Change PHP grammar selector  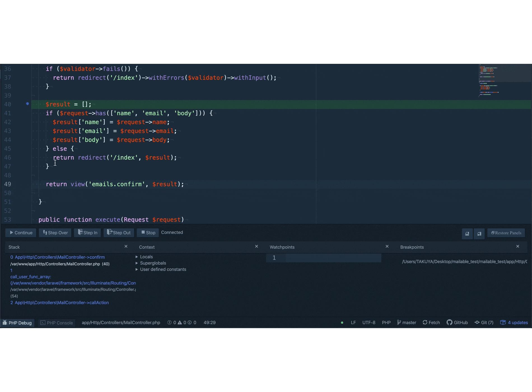tap(386, 323)
